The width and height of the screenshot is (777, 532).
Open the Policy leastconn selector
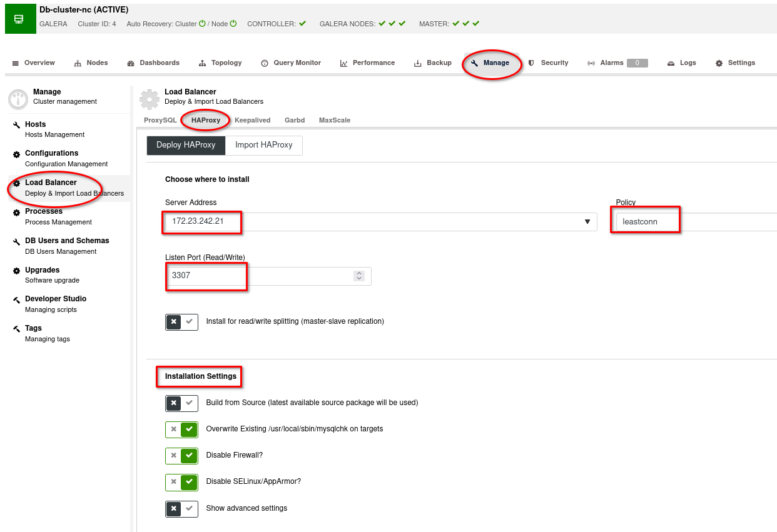coord(694,222)
